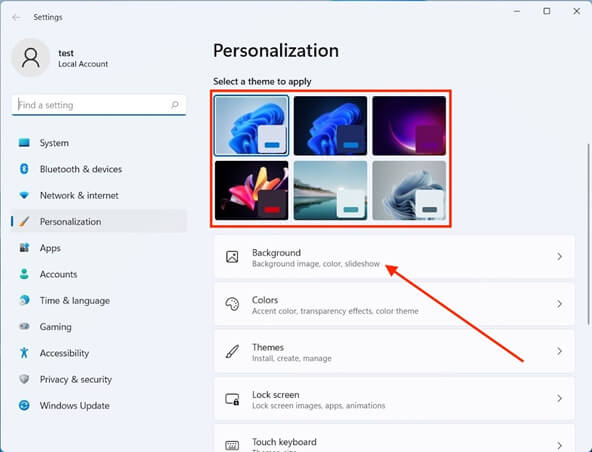
Task: Open Network & internet settings
Action: 99,195
